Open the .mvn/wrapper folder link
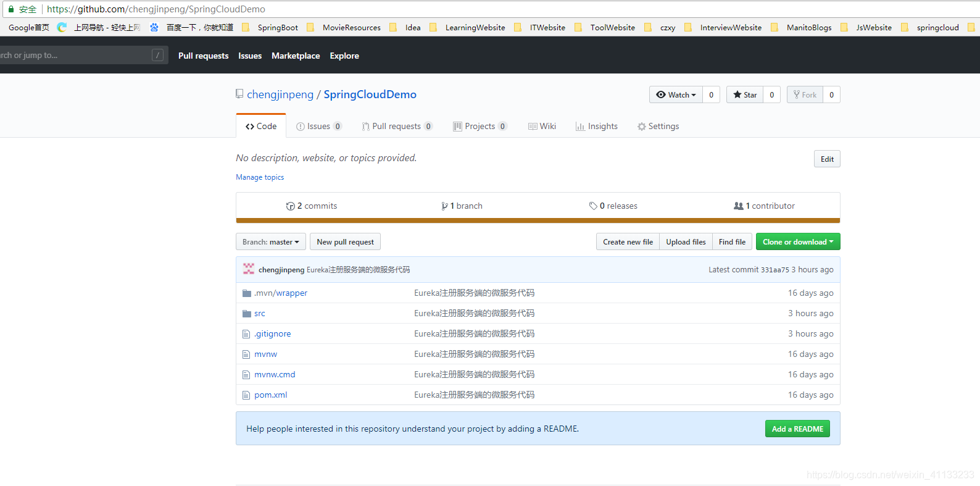The width and height of the screenshot is (980, 486). pos(281,293)
